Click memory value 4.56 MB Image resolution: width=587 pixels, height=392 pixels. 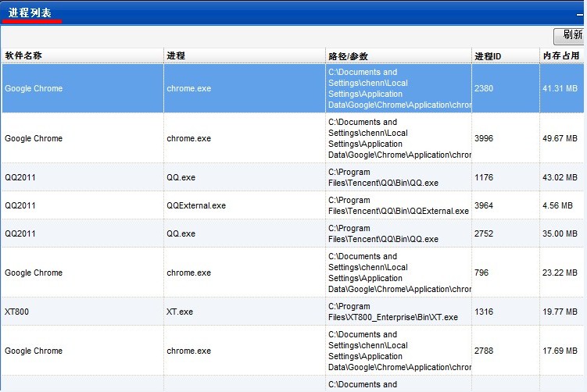[x=557, y=205]
